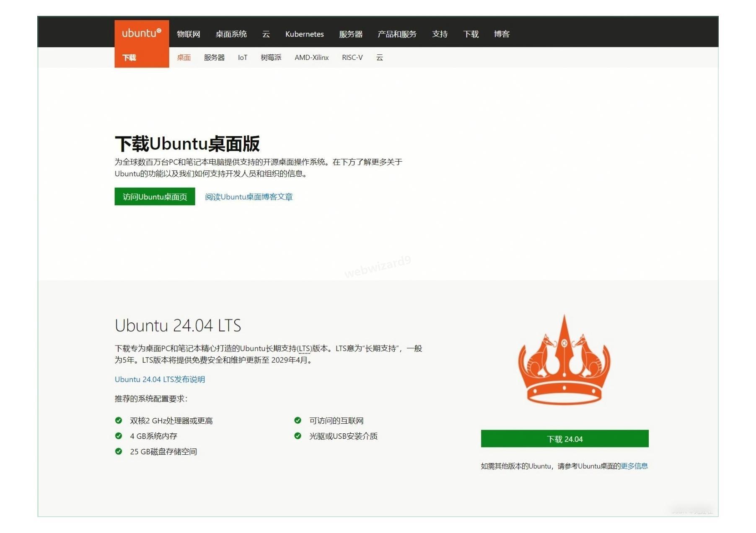Click the orange crown mascot image
This screenshot has width=756, height=533.
[564, 360]
